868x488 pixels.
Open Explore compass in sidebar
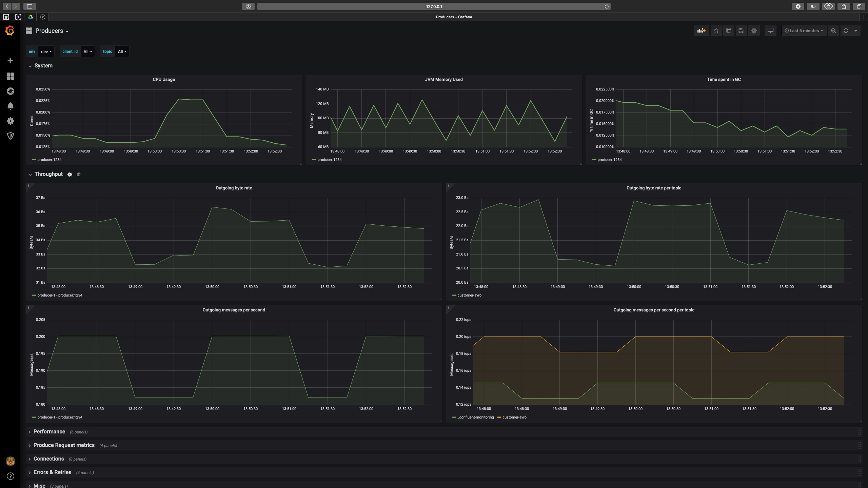[11, 91]
